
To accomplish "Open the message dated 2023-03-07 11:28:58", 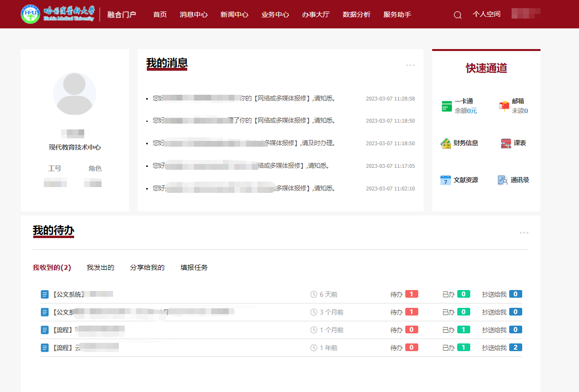I will (x=243, y=99).
